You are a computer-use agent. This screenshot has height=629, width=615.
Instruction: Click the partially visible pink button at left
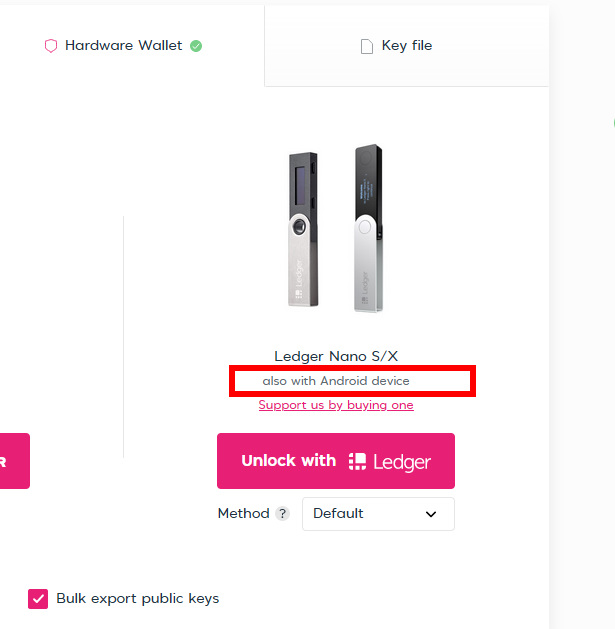coord(14,461)
